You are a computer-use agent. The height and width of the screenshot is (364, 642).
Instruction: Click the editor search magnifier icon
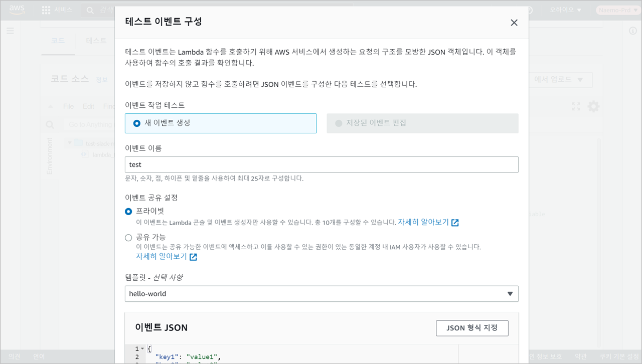(x=50, y=124)
